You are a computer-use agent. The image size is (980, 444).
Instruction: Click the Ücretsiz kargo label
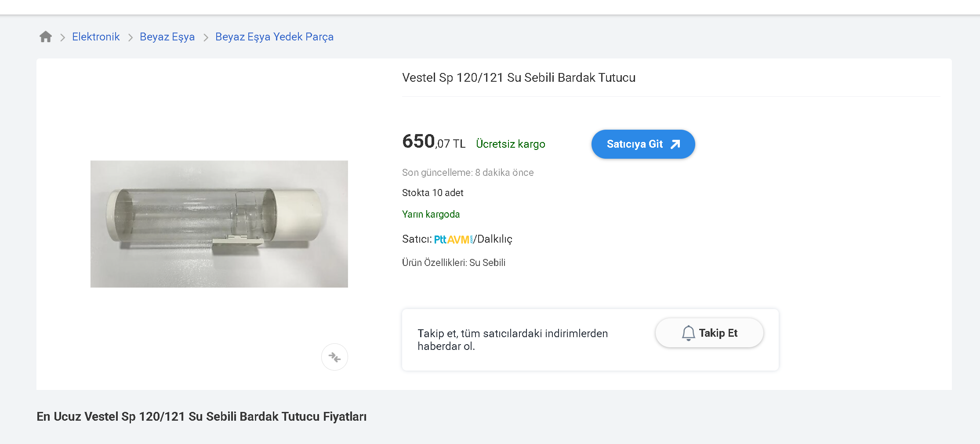511,144
